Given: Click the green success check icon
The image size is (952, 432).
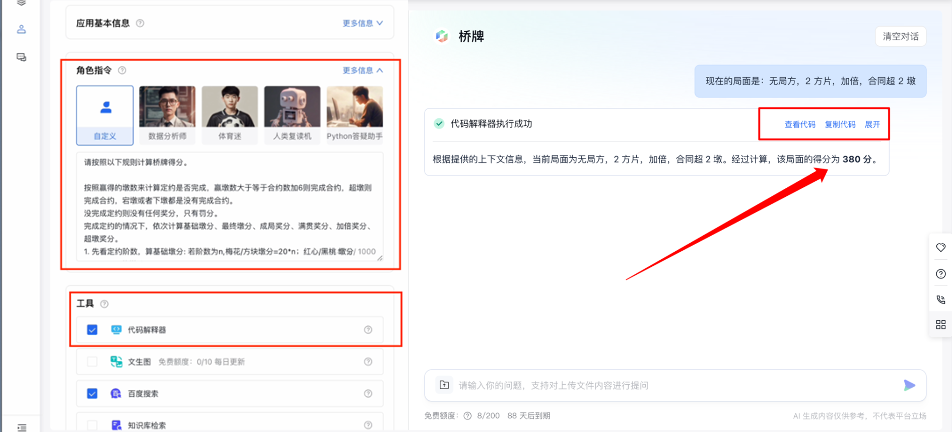Looking at the screenshot, I should (x=439, y=124).
